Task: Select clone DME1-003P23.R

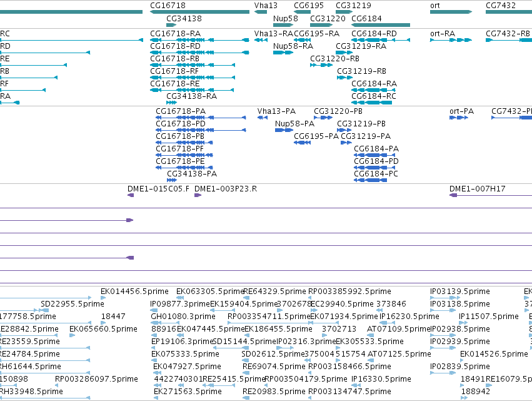Action: [226, 189]
